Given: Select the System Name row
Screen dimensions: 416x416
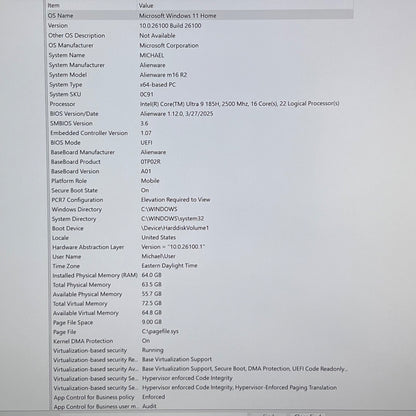Looking at the screenshot, I should coord(200,55).
